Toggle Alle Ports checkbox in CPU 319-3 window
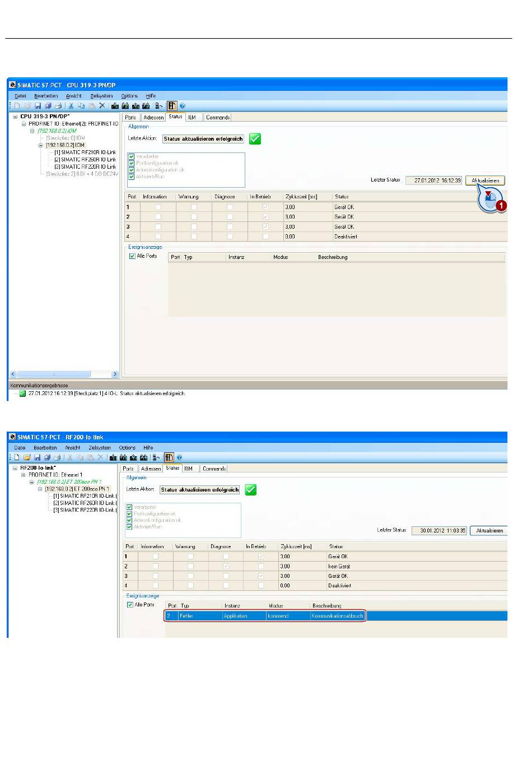Viewport: 532px width, 783px height. 132,256
